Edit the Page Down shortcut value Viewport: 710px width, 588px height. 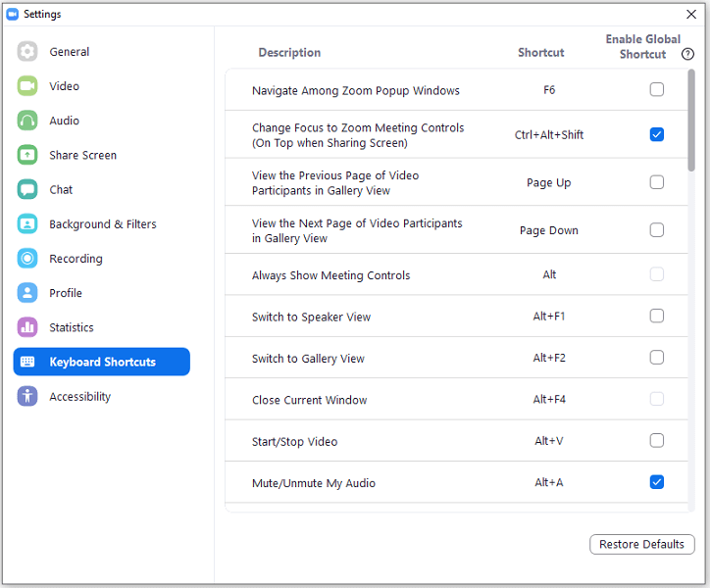tap(549, 230)
